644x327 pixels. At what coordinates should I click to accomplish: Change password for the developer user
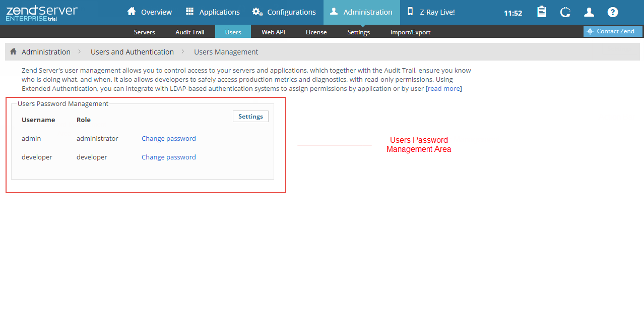click(x=168, y=157)
